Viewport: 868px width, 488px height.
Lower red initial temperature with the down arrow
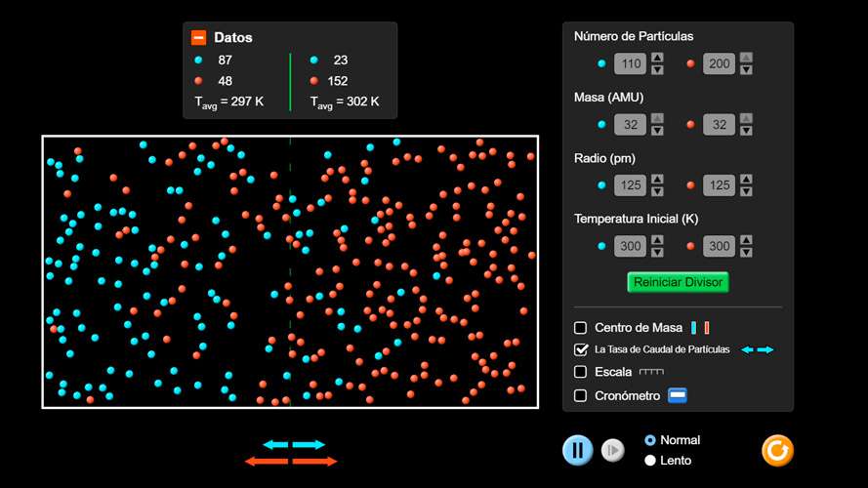pyautogui.click(x=746, y=252)
